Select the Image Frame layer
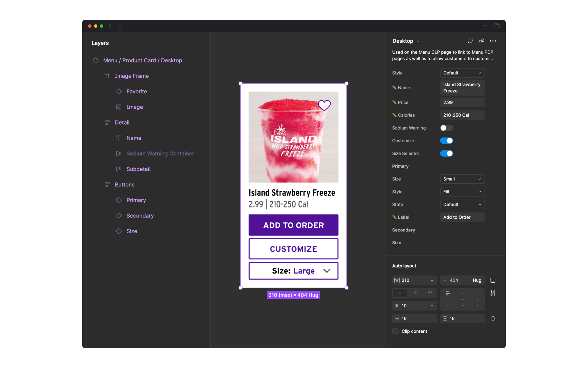The height and width of the screenshot is (368, 588). pyautogui.click(x=131, y=76)
